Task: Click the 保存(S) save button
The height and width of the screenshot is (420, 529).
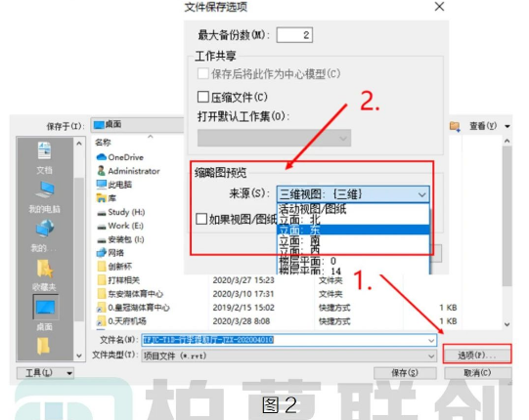Action: [405, 373]
